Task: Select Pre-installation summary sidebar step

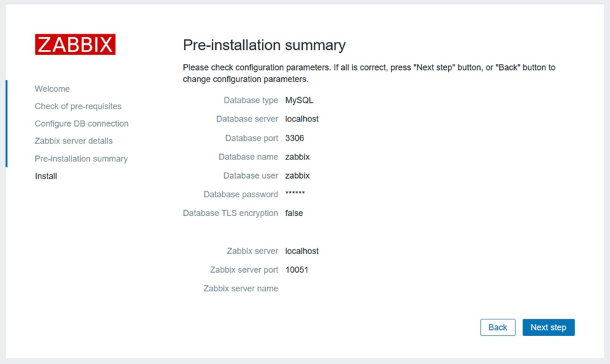Action: click(x=81, y=159)
